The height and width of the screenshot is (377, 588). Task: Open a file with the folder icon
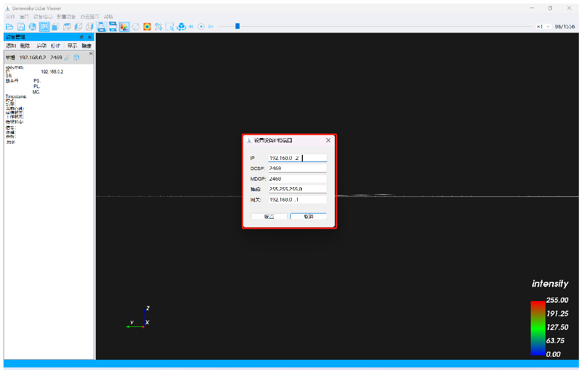pos(10,27)
